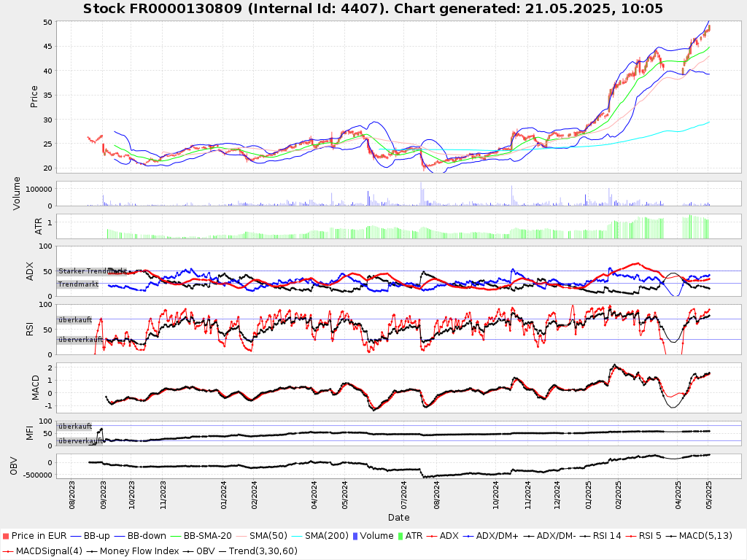
Task: Click the 01/2025 date tick
Action: [x=589, y=495]
